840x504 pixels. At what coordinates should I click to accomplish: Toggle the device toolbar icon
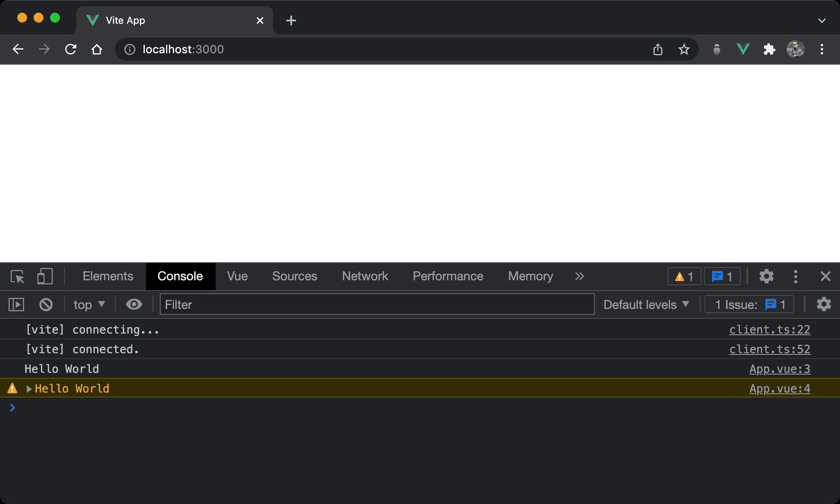pos(45,277)
